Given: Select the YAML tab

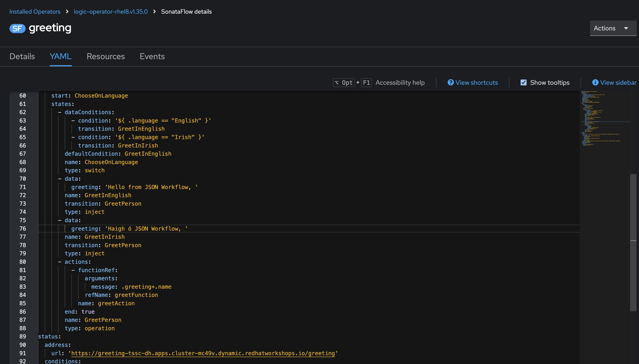Looking at the screenshot, I should click(x=60, y=56).
